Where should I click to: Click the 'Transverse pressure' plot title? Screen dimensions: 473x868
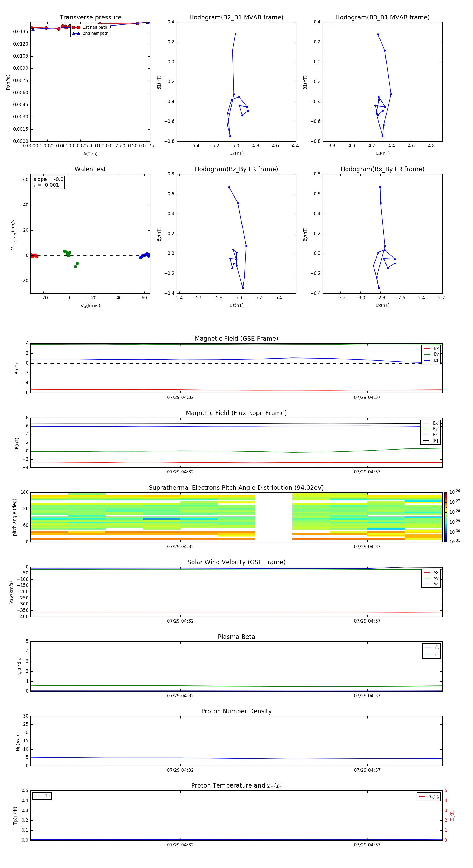click(90, 18)
